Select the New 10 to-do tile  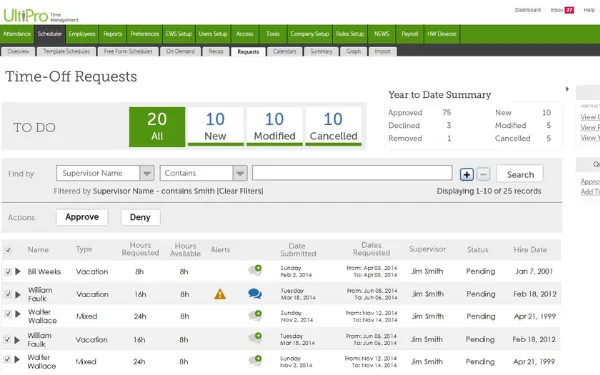point(215,127)
